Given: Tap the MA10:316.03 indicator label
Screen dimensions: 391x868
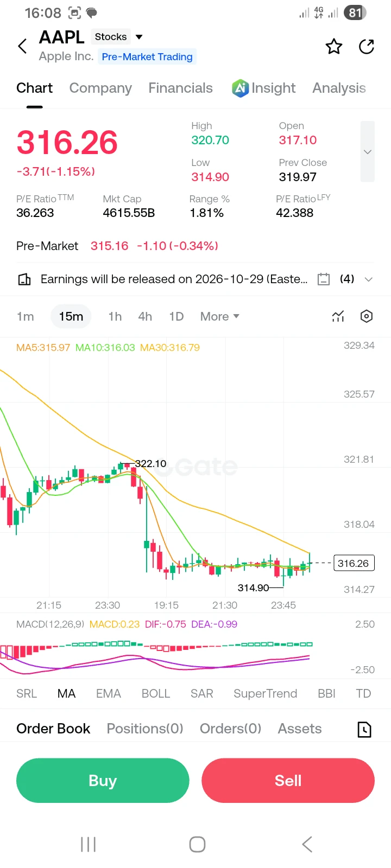Looking at the screenshot, I should tap(105, 347).
